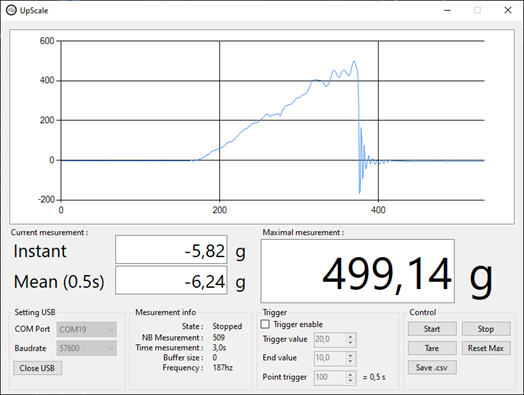
Task: Decrease Trigger value with down arrow
Action: (350, 343)
